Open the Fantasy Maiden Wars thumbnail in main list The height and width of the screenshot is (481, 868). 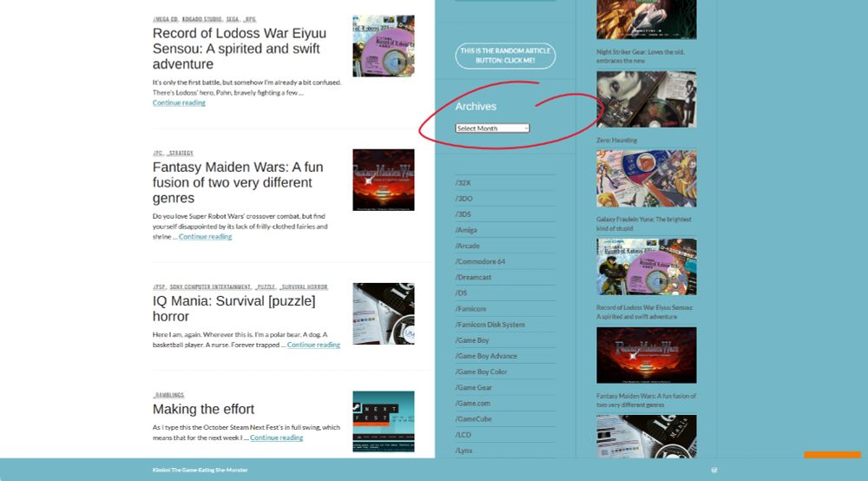coord(383,180)
